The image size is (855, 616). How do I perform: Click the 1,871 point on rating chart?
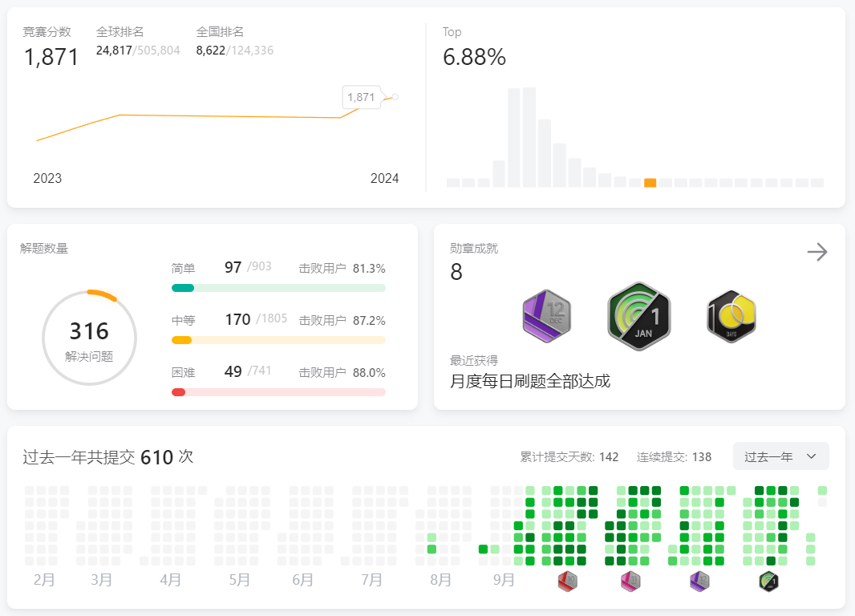pyautogui.click(x=395, y=97)
